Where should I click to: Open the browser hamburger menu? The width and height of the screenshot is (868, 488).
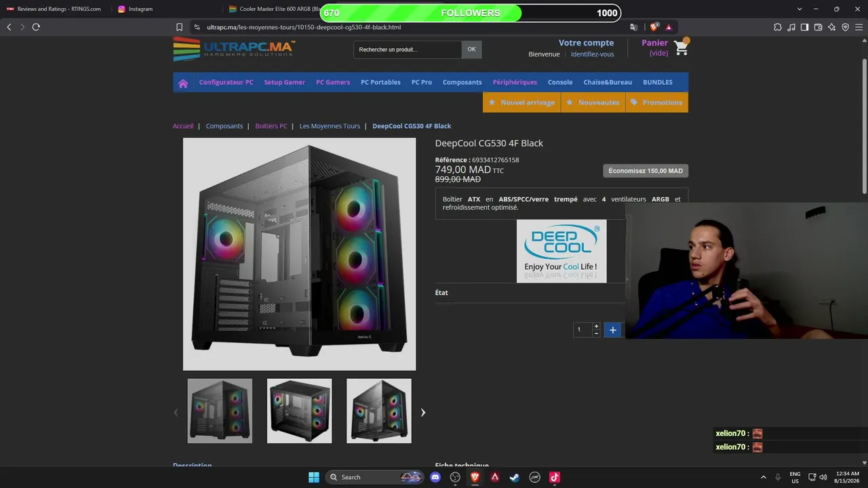[859, 27]
